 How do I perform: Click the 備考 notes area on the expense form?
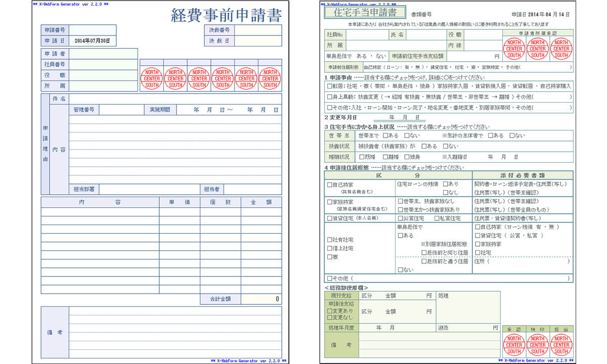click(175, 332)
